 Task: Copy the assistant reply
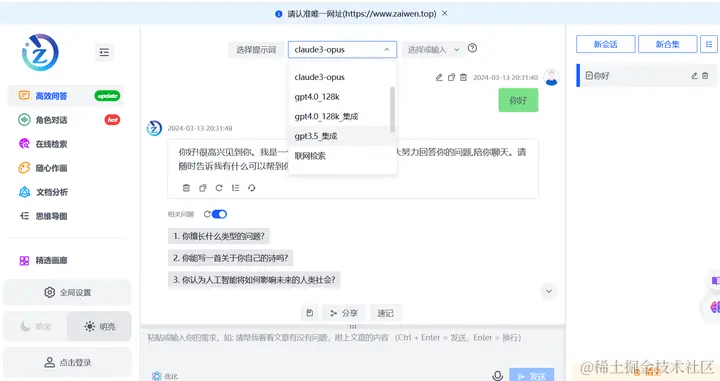pyautogui.click(x=202, y=188)
